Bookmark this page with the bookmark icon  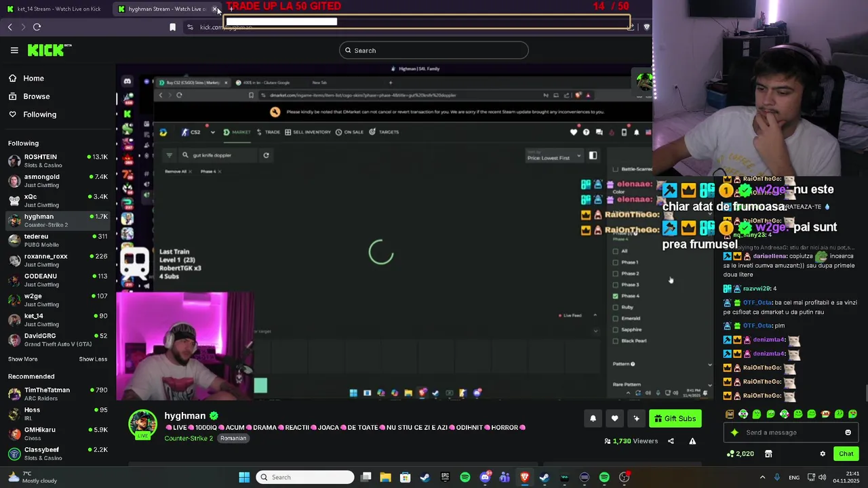click(x=172, y=27)
